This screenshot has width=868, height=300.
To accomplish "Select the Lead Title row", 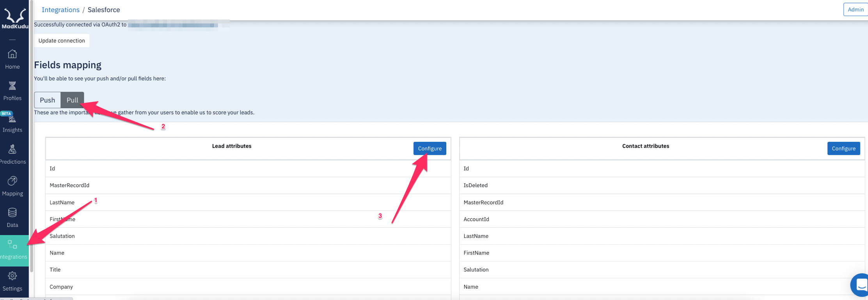I will click(x=248, y=270).
